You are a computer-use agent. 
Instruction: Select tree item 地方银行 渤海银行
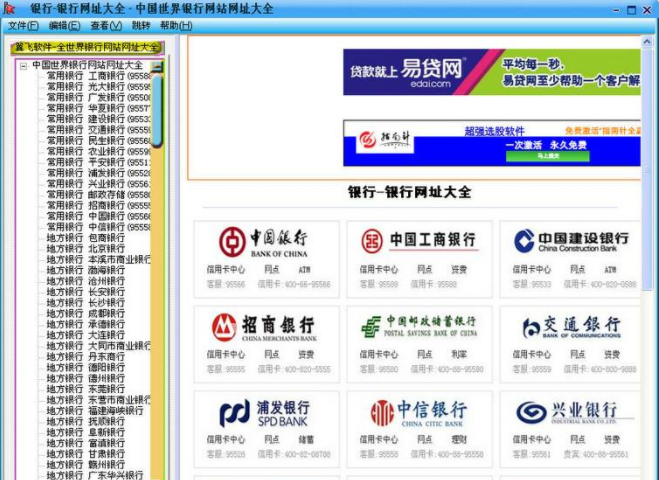click(86, 270)
